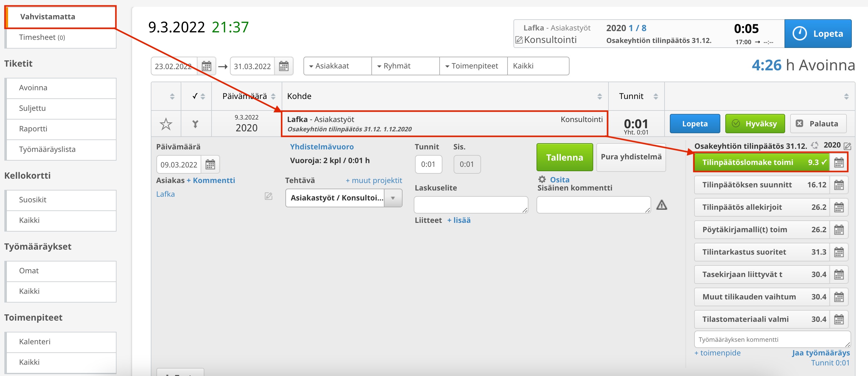
Task: Mark Tilinpäätös allekirjoit action done
Action: 761,207
